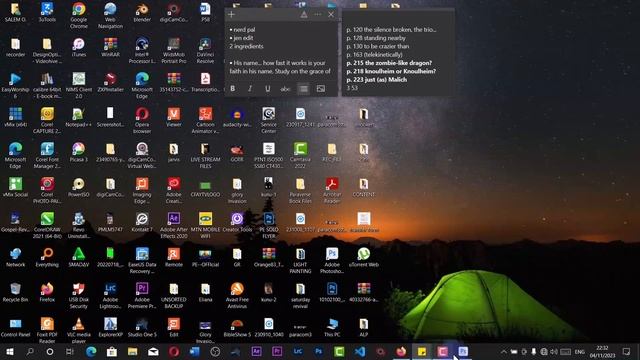Open the volume control in system tray
The height and width of the screenshot is (360, 640).
pos(554,351)
